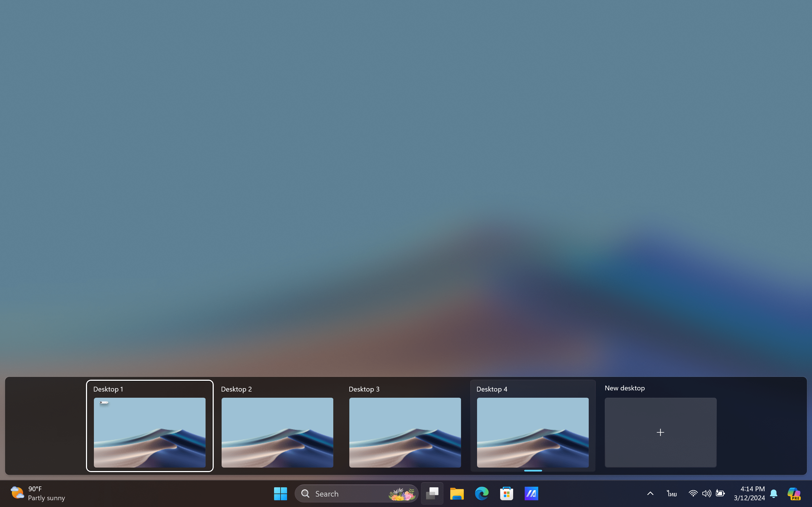Expand hidden system tray icons chevron
The width and height of the screenshot is (812, 507).
[x=650, y=493]
